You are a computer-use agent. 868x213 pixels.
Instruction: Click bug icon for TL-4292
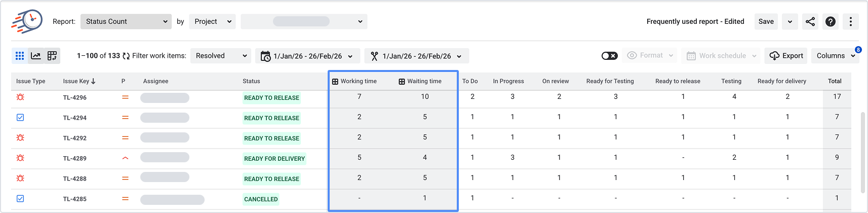pyautogui.click(x=20, y=137)
